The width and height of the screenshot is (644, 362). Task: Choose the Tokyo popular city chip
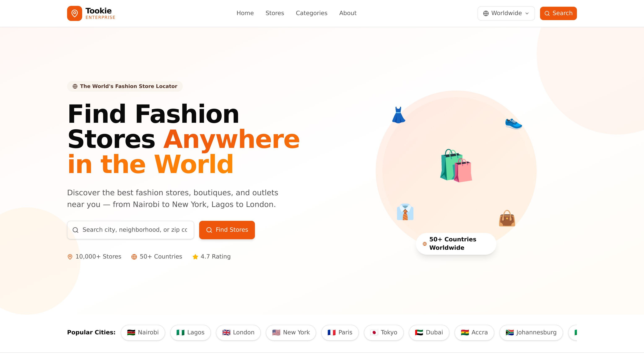[x=383, y=332]
